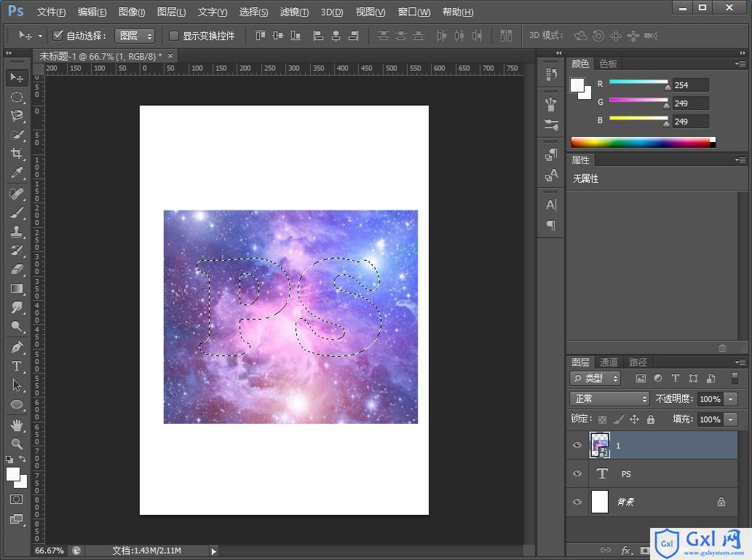752x560 pixels.
Task: Toggle Quick Mask mode
Action: (x=16, y=500)
